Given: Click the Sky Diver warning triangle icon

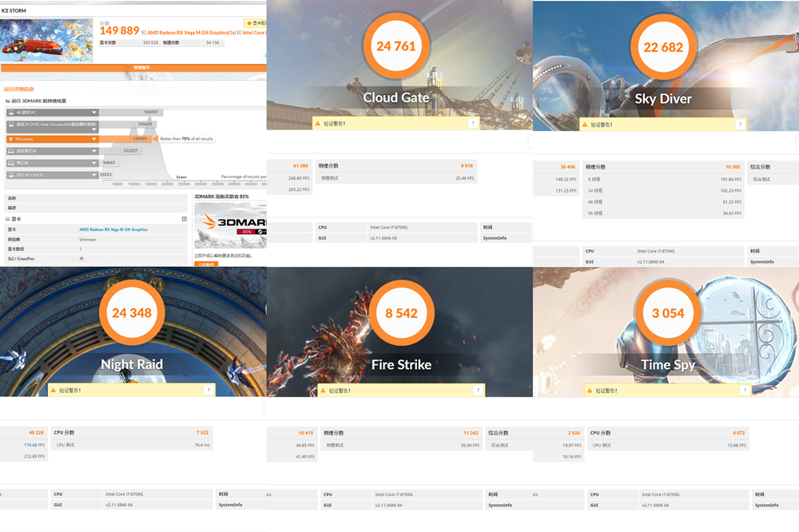Looking at the screenshot, I should pyautogui.click(x=585, y=125).
